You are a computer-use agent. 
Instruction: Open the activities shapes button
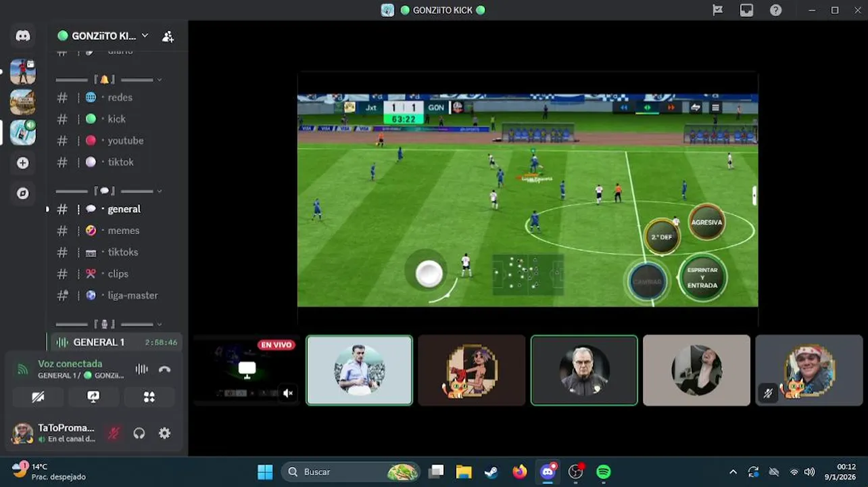point(149,397)
